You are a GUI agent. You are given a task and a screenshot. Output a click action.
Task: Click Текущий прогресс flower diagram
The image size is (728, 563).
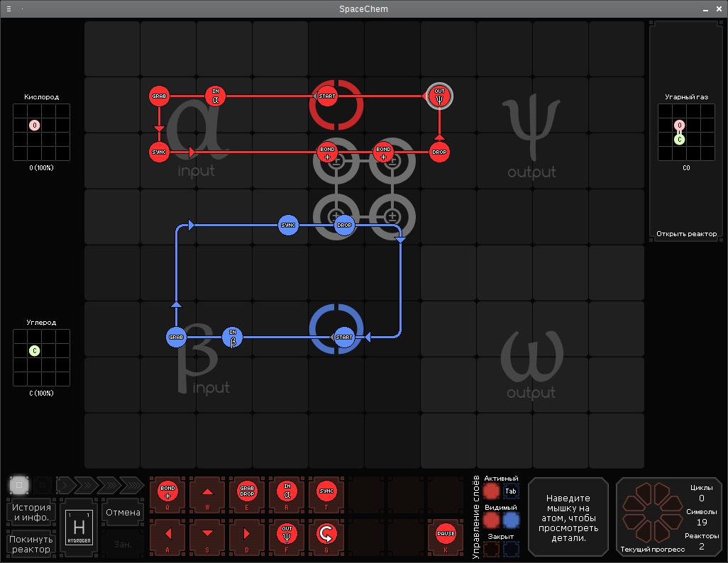652,512
